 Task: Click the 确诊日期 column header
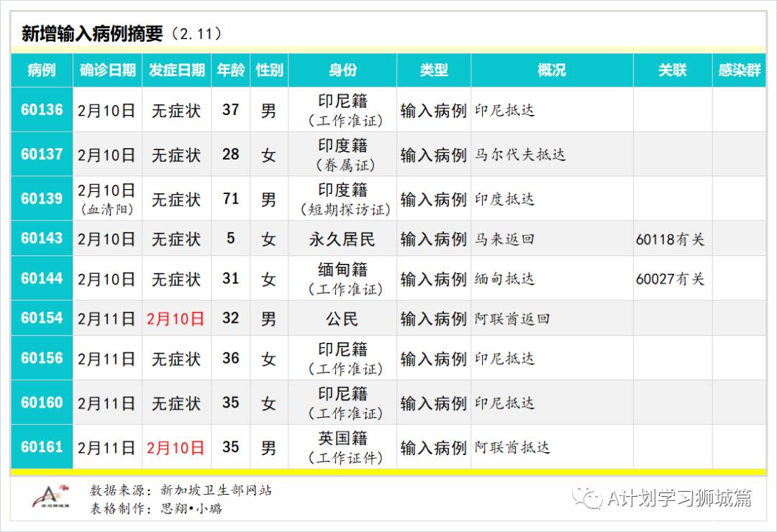pyautogui.click(x=106, y=70)
